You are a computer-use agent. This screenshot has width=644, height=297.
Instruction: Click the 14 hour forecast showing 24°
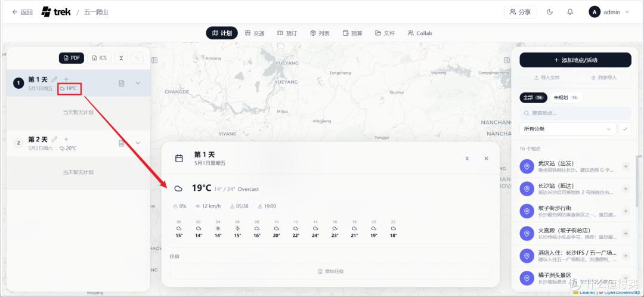pyautogui.click(x=315, y=229)
